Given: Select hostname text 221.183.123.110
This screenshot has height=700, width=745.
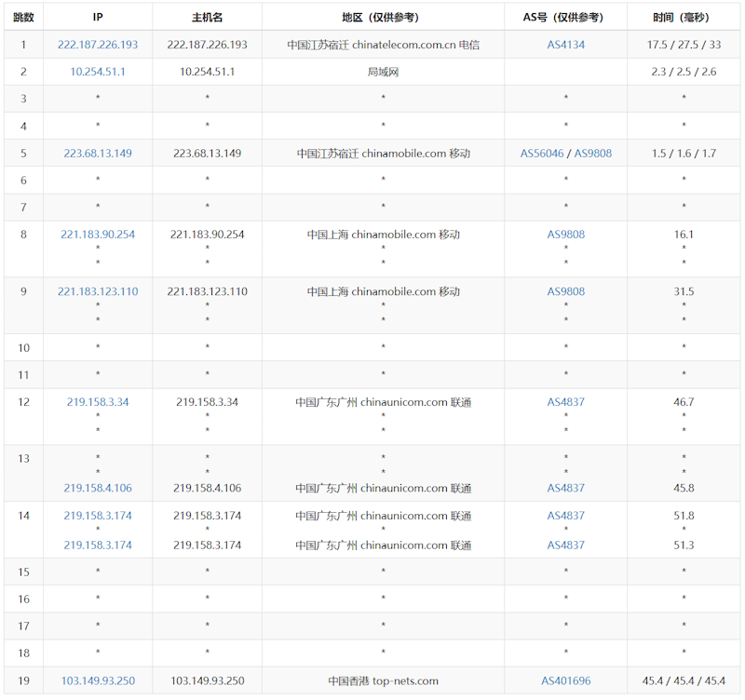Looking at the screenshot, I should click(x=207, y=291).
